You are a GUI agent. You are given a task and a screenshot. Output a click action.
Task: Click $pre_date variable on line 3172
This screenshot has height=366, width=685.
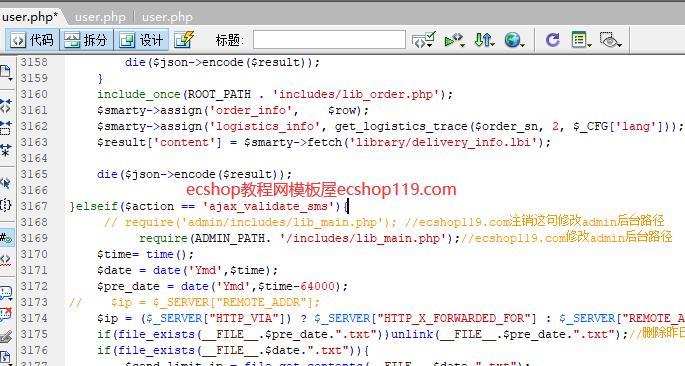click(x=128, y=286)
